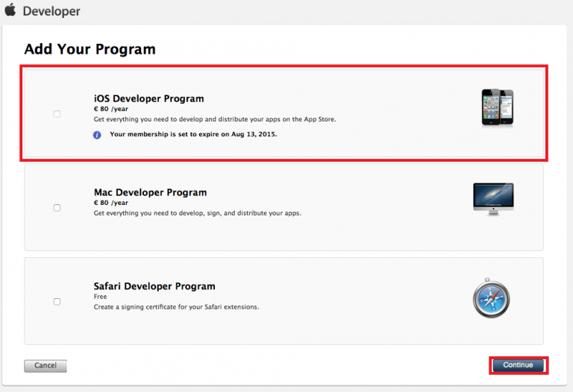
Task: Check the Mac Developer Program checkbox
Action: coord(57,208)
